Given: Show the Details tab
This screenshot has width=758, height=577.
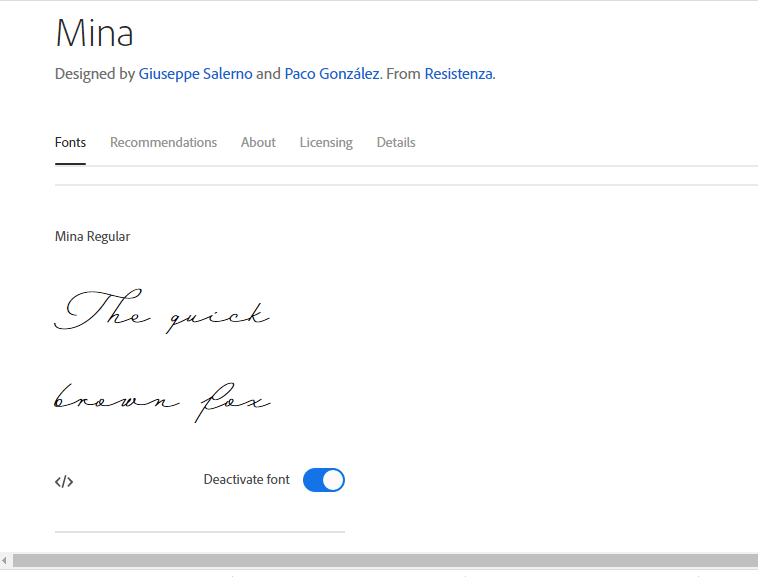Looking at the screenshot, I should 396,143.
